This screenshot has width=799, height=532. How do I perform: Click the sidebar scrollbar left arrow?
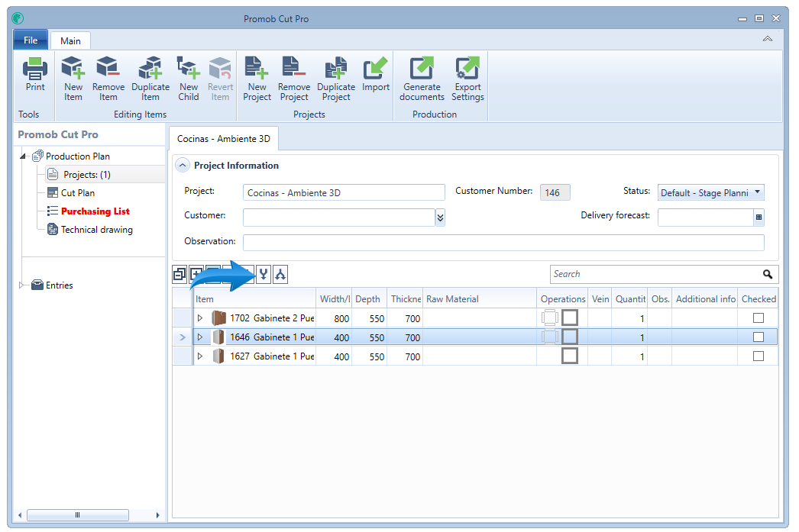coord(20,515)
